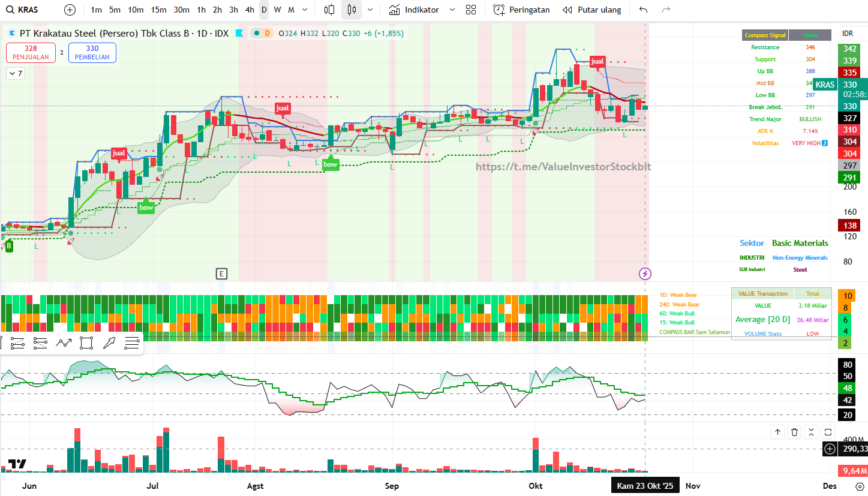868x496 pixels.
Task: Redo the chart action
Action: click(x=666, y=10)
